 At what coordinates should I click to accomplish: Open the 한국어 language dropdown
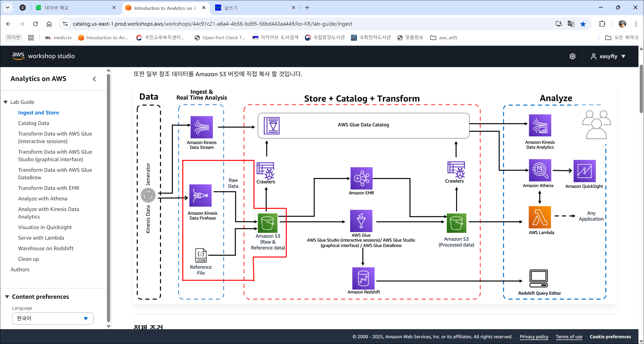(53, 319)
